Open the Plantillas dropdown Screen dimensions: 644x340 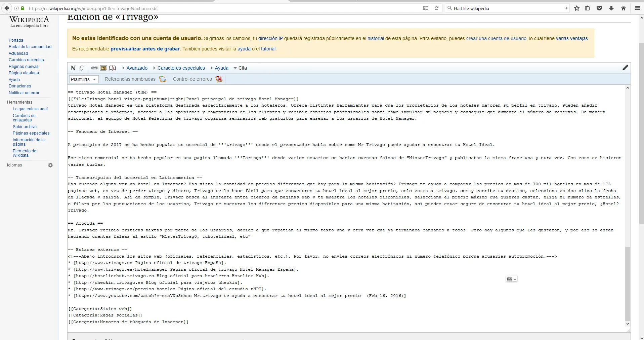pos(84,79)
